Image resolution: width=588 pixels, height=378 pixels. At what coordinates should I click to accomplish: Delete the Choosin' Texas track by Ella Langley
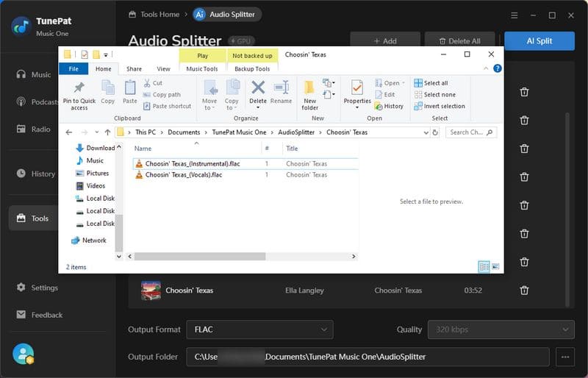(524, 290)
